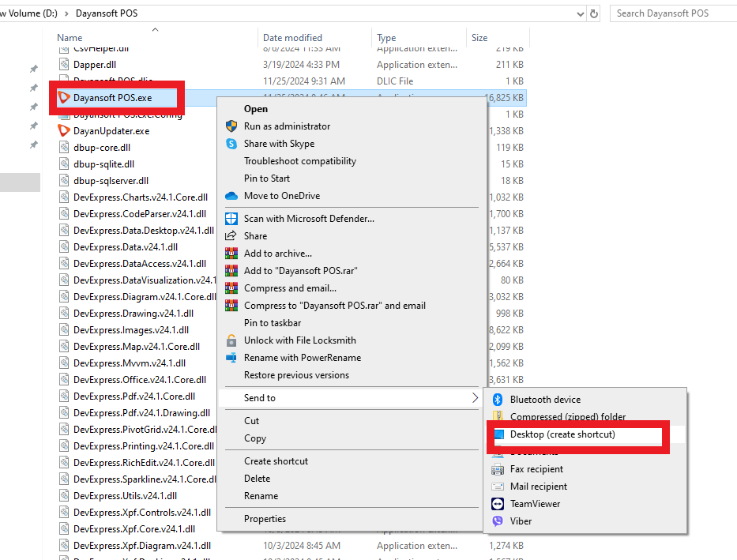Click breadcrumb chevron before Dayansoft POS
737x560 pixels.
66,13
